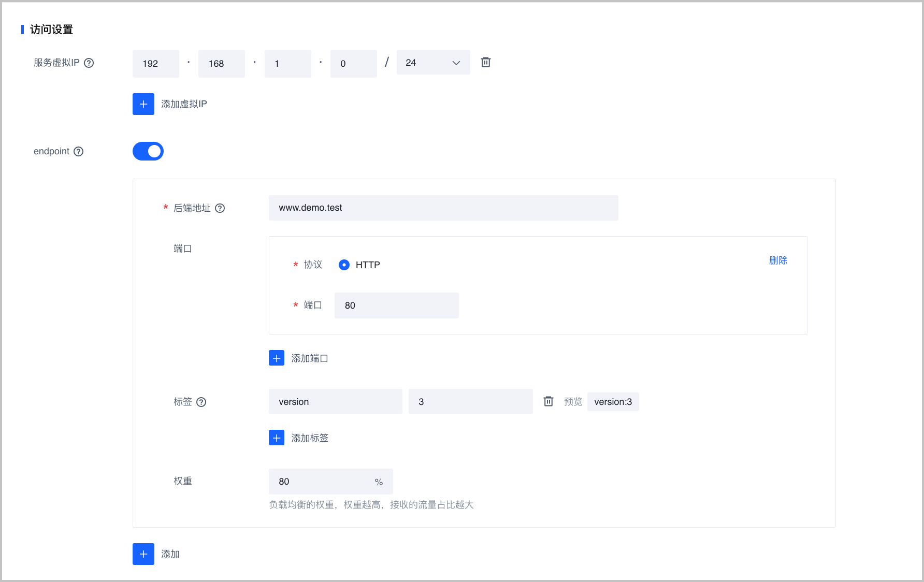Image resolution: width=924 pixels, height=582 pixels.
Task: Click the port input field showing 80
Action: (x=396, y=305)
